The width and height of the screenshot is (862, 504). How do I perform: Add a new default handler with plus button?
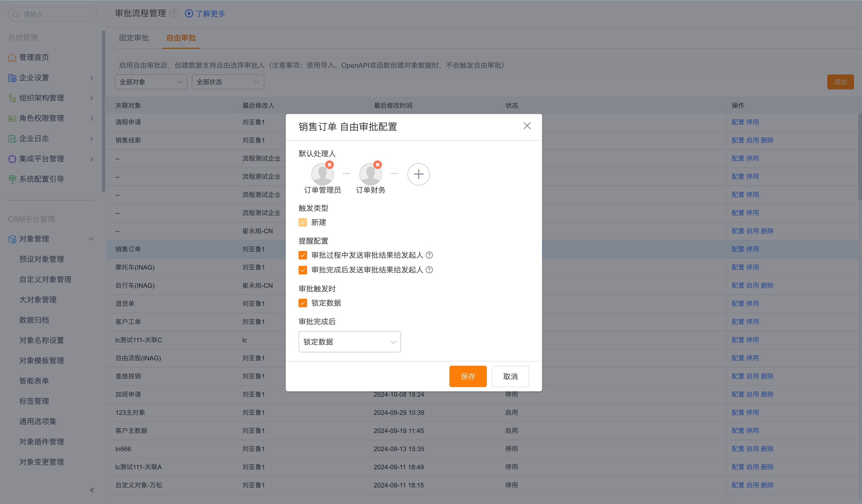point(418,174)
